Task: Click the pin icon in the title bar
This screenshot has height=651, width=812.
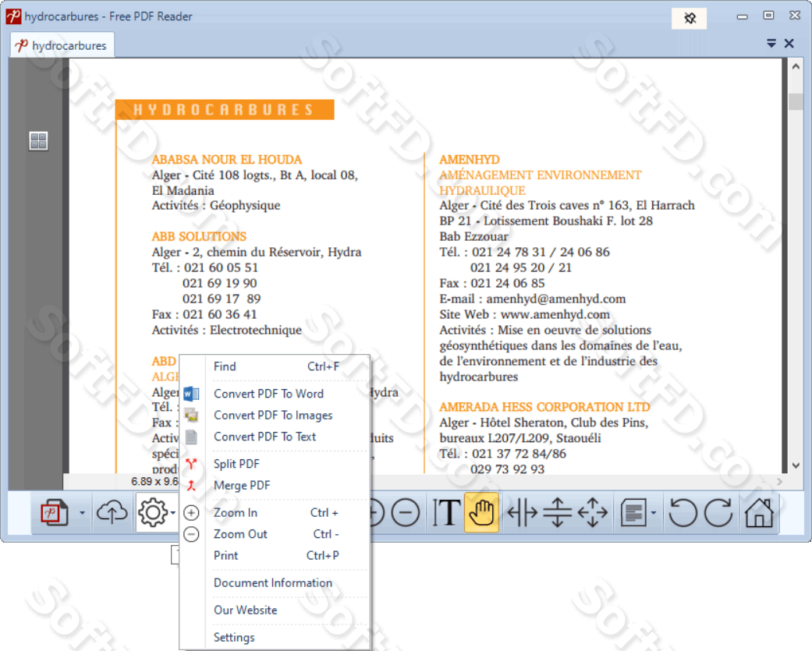Action: point(690,19)
